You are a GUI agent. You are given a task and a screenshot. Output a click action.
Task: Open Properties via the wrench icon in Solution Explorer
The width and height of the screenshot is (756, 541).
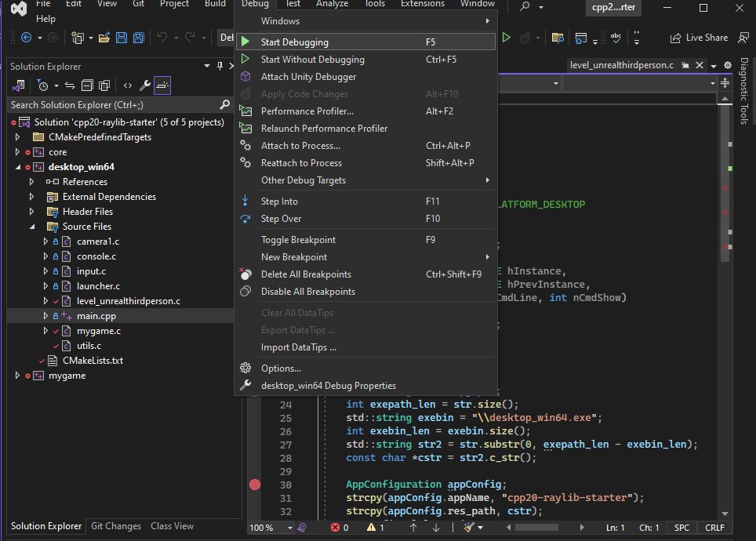coord(144,85)
